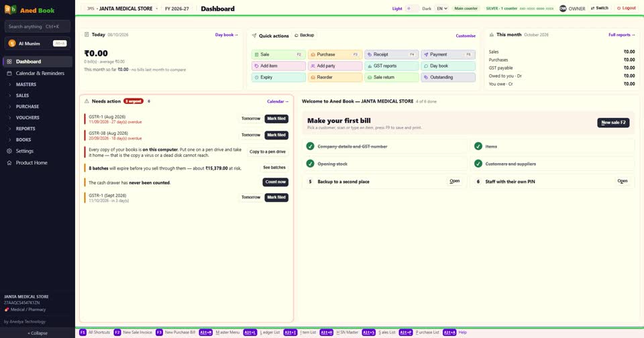This screenshot has width=644, height=338.
Task: Click the Product Home house icon
Action: click(x=9, y=163)
